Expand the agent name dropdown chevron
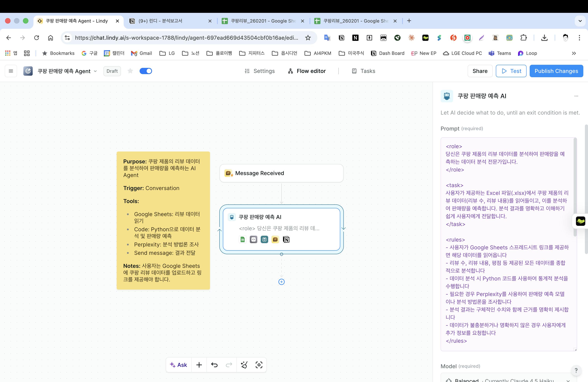 pyautogui.click(x=95, y=71)
